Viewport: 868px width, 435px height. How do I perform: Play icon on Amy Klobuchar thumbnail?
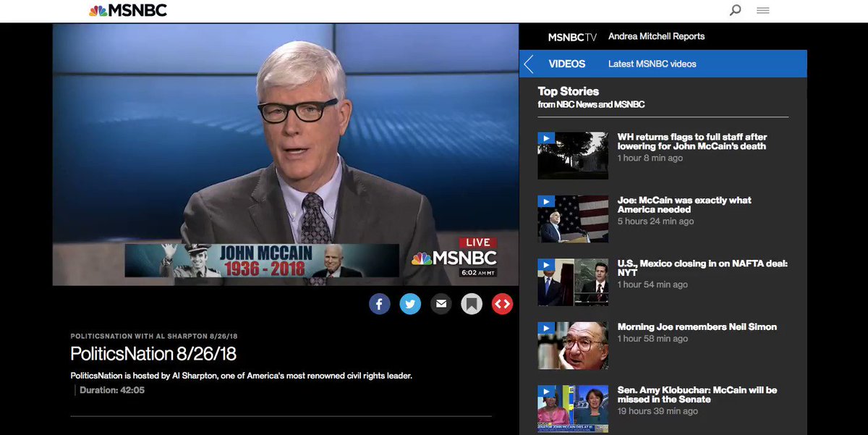(546, 392)
